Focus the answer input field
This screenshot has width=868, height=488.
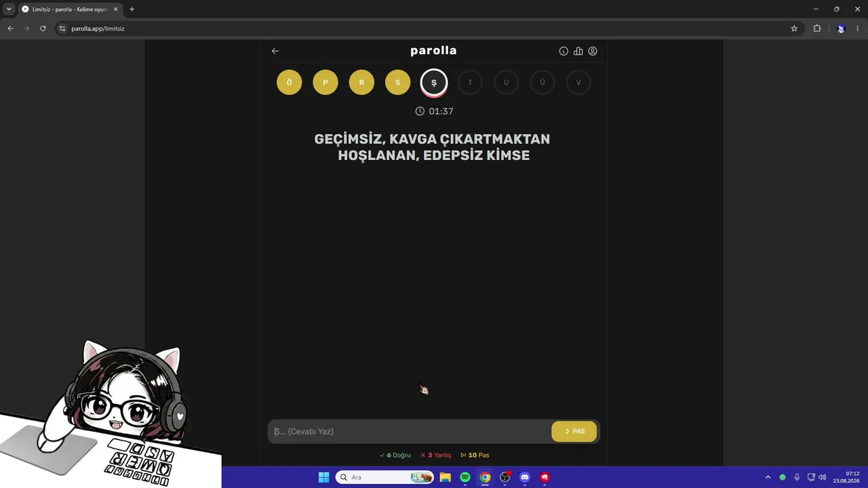coord(410,431)
